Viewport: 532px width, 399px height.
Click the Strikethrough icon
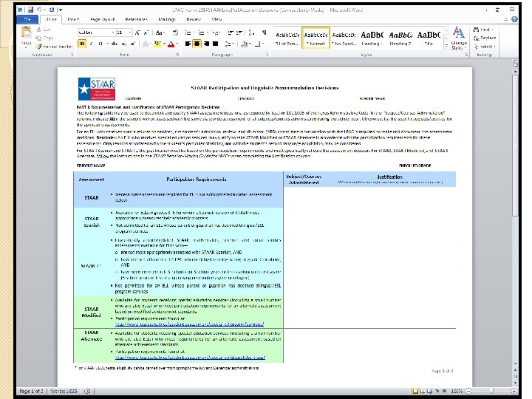click(x=115, y=44)
